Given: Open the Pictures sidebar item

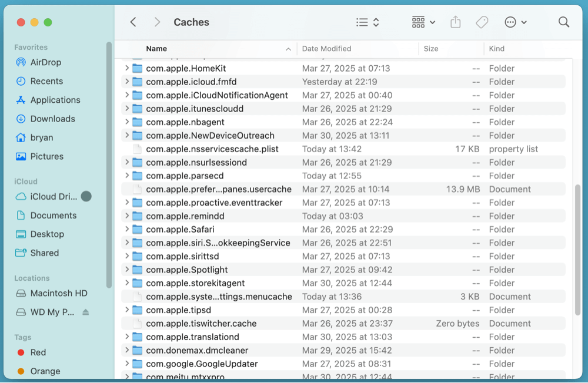Looking at the screenshot, I should coord(48,156).
